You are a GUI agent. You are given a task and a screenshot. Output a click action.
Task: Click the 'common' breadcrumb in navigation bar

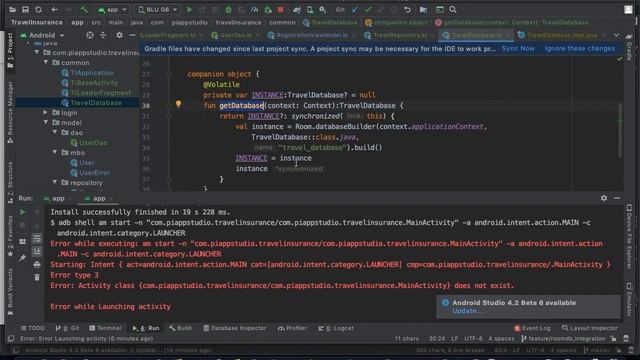[x=282, y=22]
